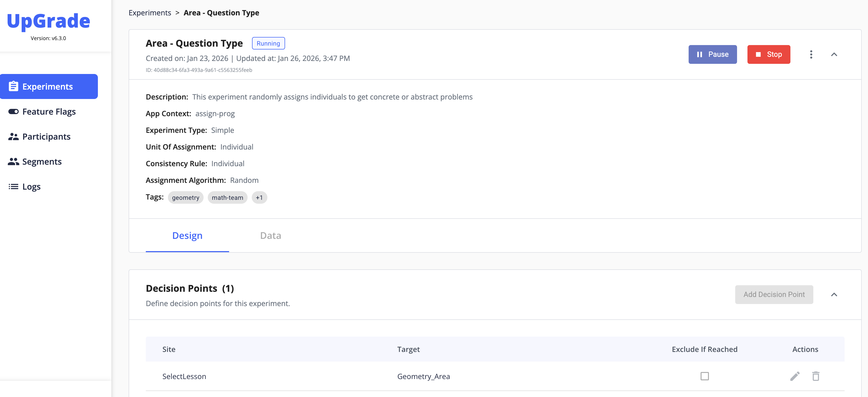Switch to the Data tab

tap(270, 235)
